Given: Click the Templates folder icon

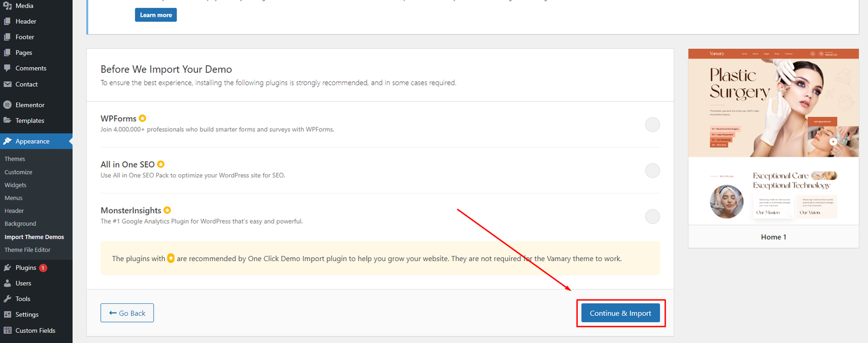Looking at the screenshot, I should point(8,120).
